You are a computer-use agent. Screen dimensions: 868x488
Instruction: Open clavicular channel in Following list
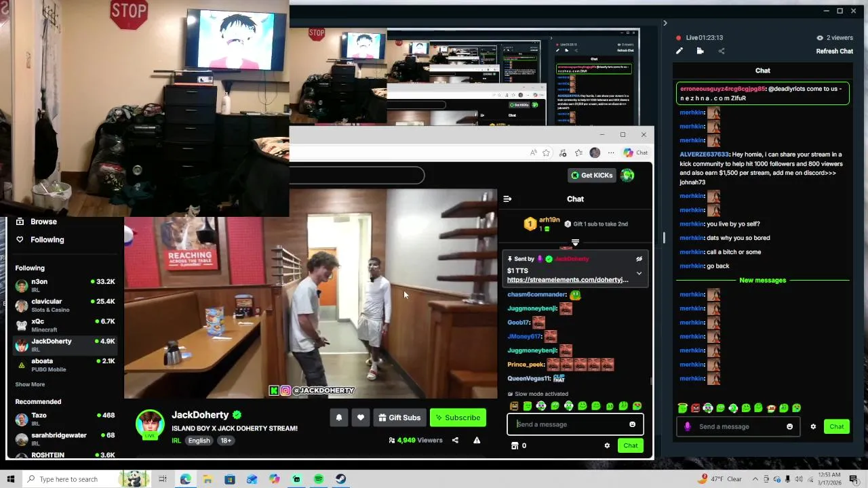tap(65, 305)
